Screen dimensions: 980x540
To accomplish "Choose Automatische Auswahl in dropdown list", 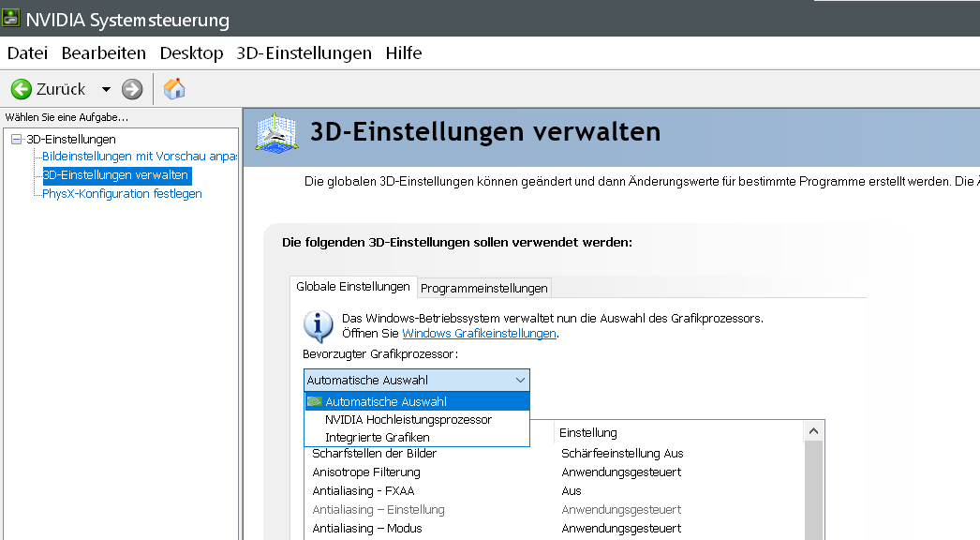I will [x=417, y=401].
